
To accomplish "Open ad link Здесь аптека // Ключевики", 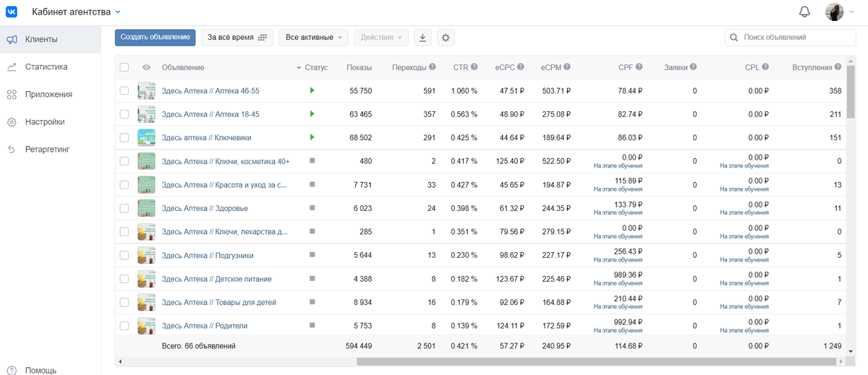I will pos(207,137).
